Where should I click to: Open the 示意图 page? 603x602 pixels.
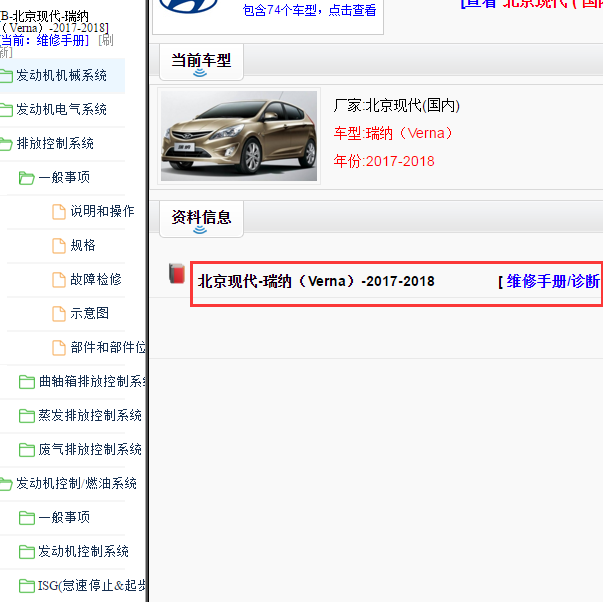[89, 313]
